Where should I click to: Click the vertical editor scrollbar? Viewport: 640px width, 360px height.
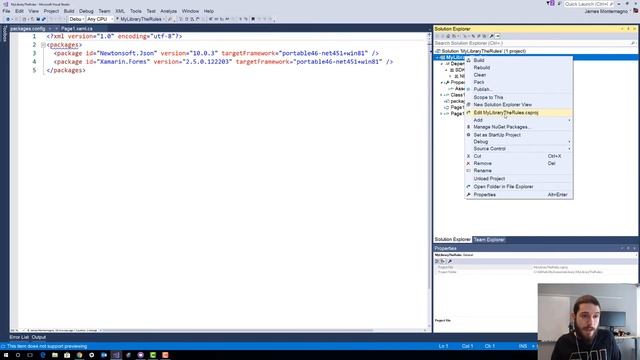coord(429,182)
